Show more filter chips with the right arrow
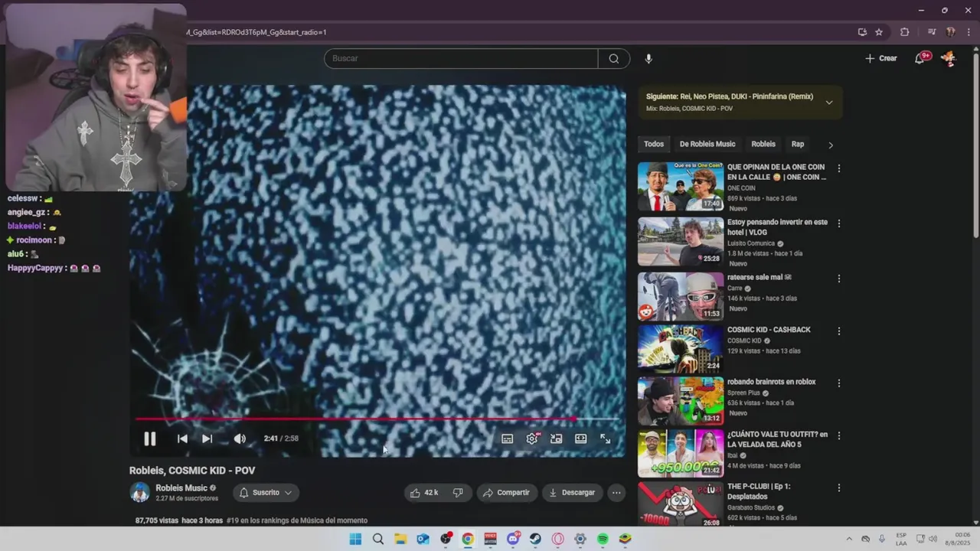Screen dimensions: 980x551 pyautogui.click(x=831, y=145)
